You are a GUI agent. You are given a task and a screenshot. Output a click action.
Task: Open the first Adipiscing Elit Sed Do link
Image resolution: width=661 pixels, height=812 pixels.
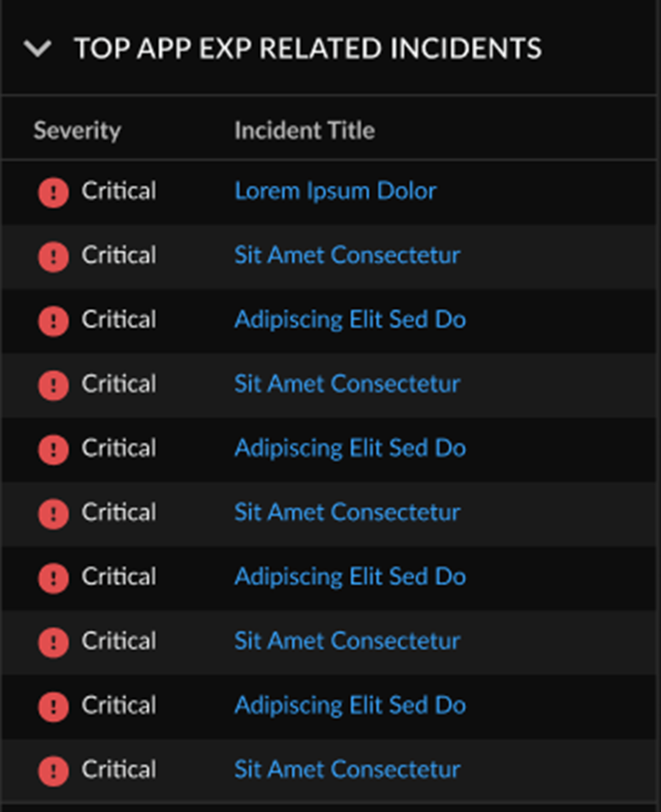pos(350,319)
